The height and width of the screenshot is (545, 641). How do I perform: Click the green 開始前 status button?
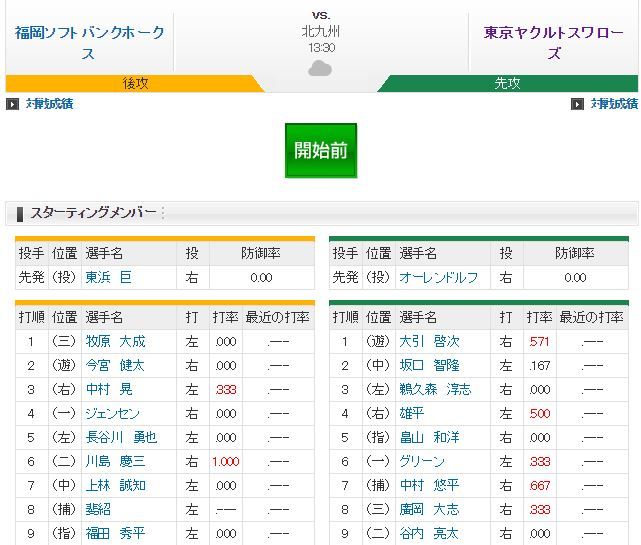321,150
